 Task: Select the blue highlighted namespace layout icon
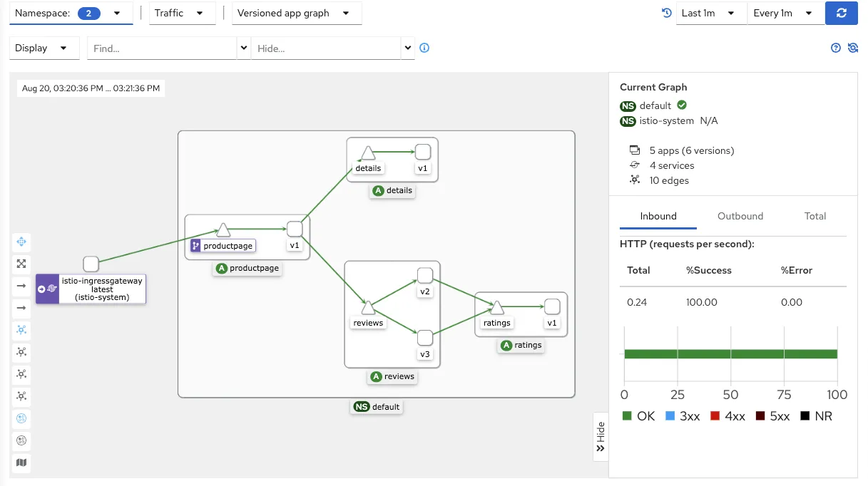[21, 418]
